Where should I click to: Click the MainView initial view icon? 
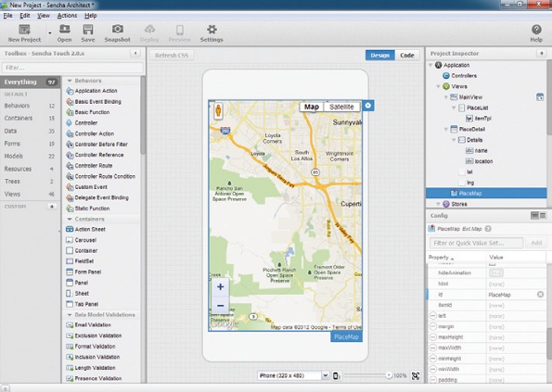(540, 97)
